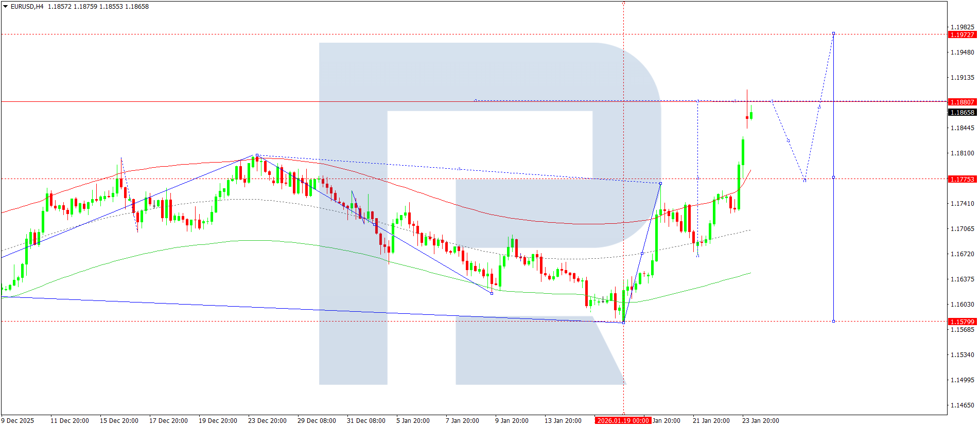Select the forecast path's low anchor near 1.17753
The width and height of the screenshot is (980, 427).
point(804,180)
